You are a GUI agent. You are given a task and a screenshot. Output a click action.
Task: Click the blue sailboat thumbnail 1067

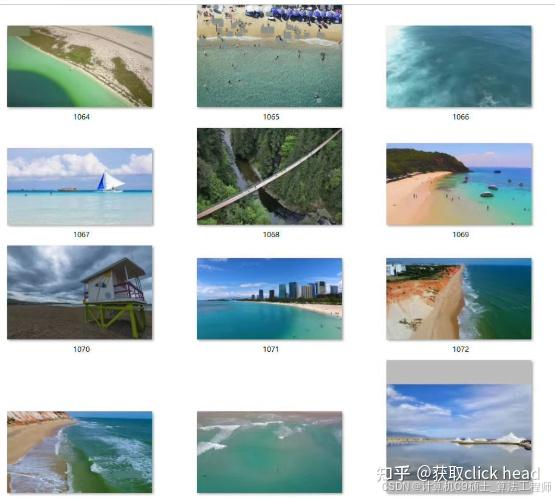80,187
